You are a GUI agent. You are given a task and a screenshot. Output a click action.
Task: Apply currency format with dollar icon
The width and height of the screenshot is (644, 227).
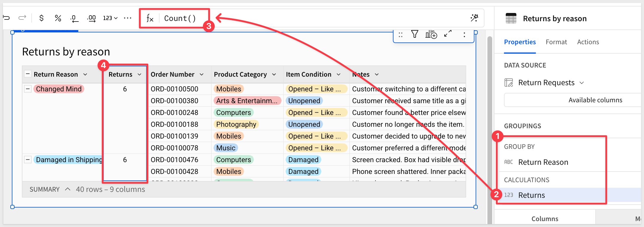(x=41, y=18)
